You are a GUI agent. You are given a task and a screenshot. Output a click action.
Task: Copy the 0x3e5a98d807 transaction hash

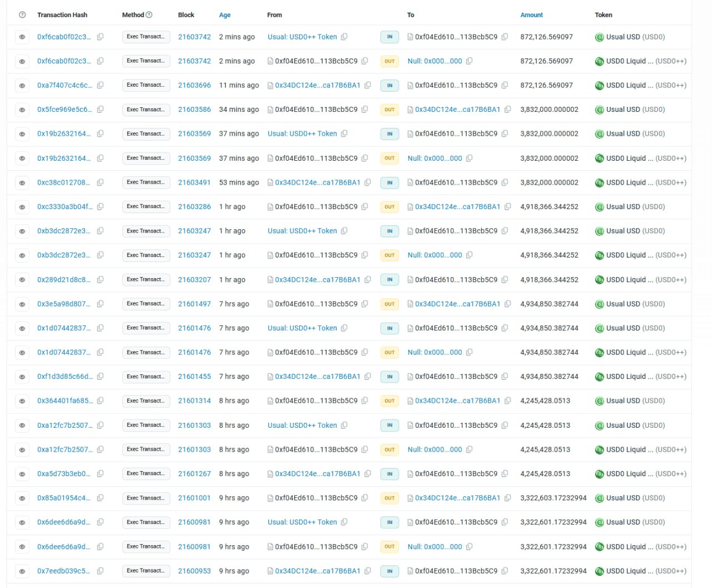tap(100, 304)
